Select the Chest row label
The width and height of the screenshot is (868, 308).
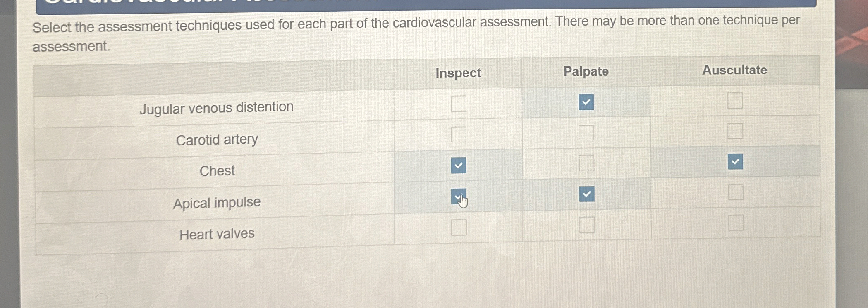(217, 171)
